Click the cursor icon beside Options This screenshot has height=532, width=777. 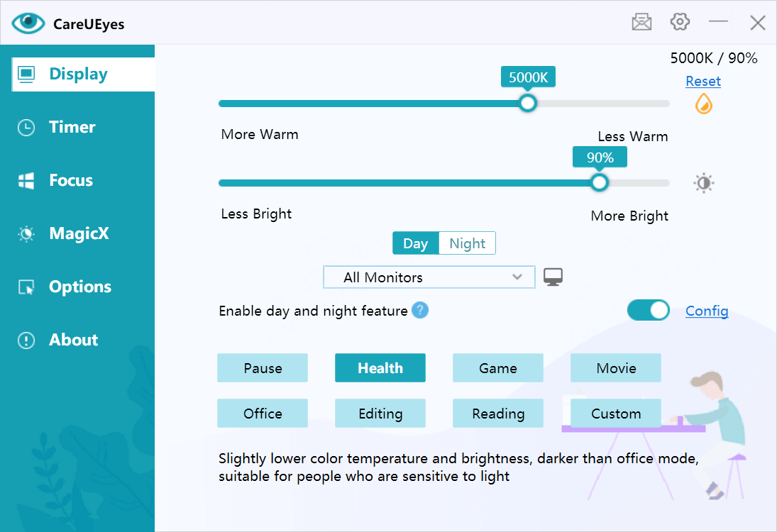tap(26, 287)
